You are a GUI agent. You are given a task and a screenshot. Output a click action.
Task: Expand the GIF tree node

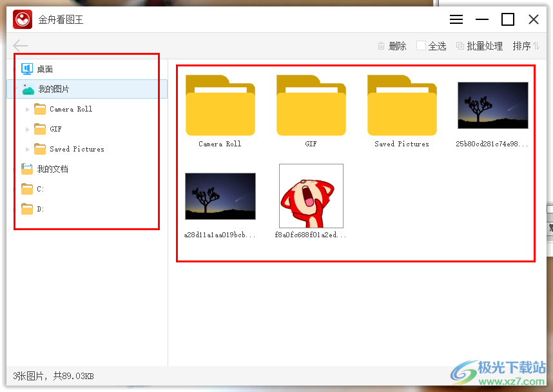tap(28, 130)
